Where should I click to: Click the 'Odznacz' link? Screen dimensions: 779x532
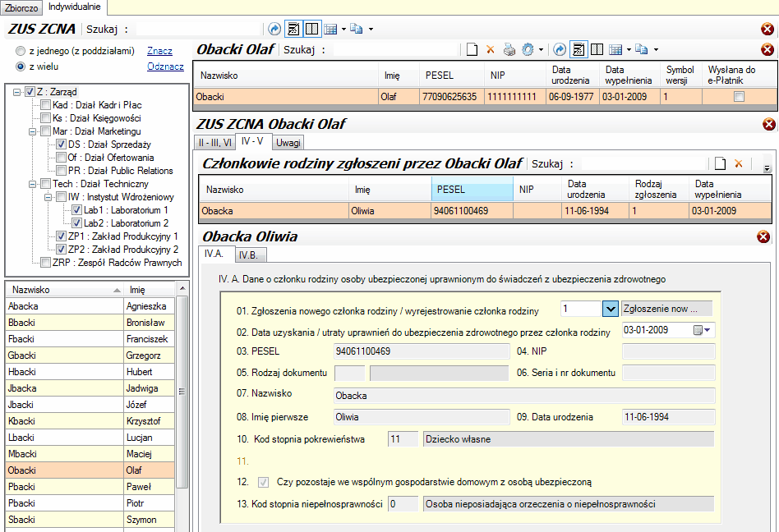coord(165,66)
